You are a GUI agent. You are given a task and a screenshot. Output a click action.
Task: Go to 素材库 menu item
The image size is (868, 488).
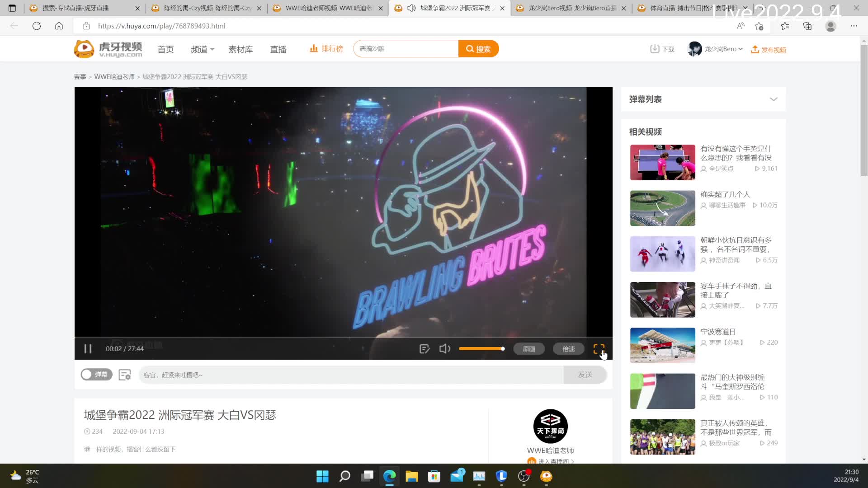(x=241, y=49)
